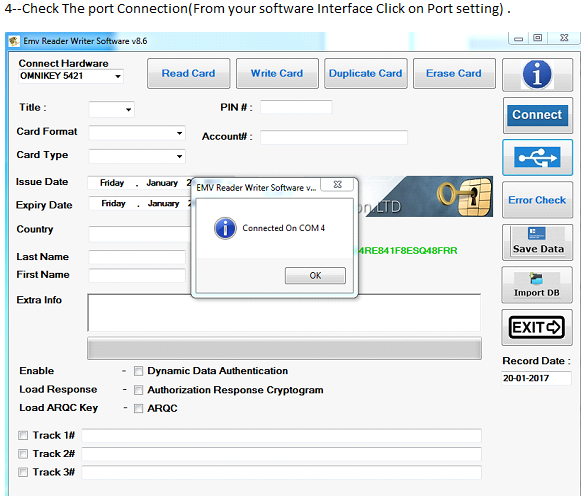The height and width of the screenshot is (501, 588).
Task: Click the Save Data card icon
Action: pos(536,234)
